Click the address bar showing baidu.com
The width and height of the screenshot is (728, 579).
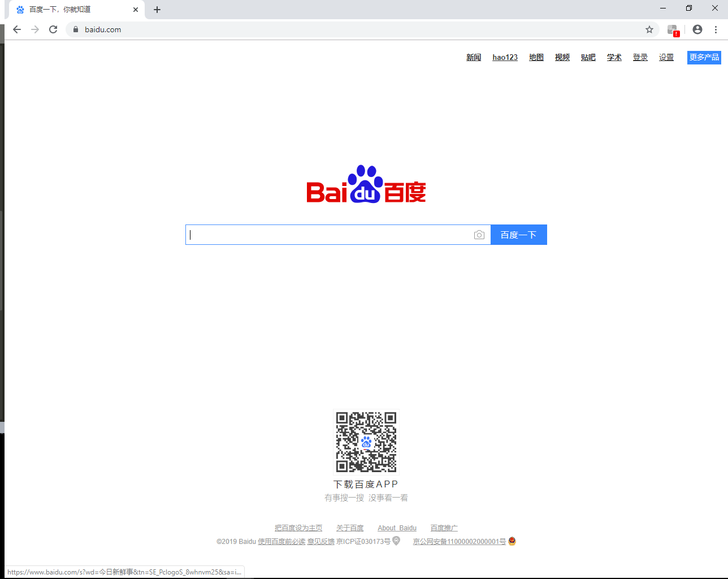click(362, 29)
